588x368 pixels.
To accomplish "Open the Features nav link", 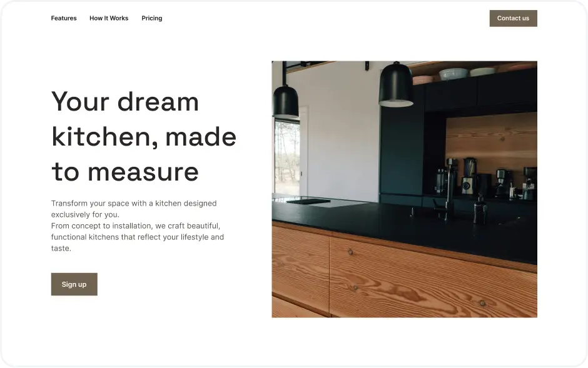I will click(x=64, y=18).
